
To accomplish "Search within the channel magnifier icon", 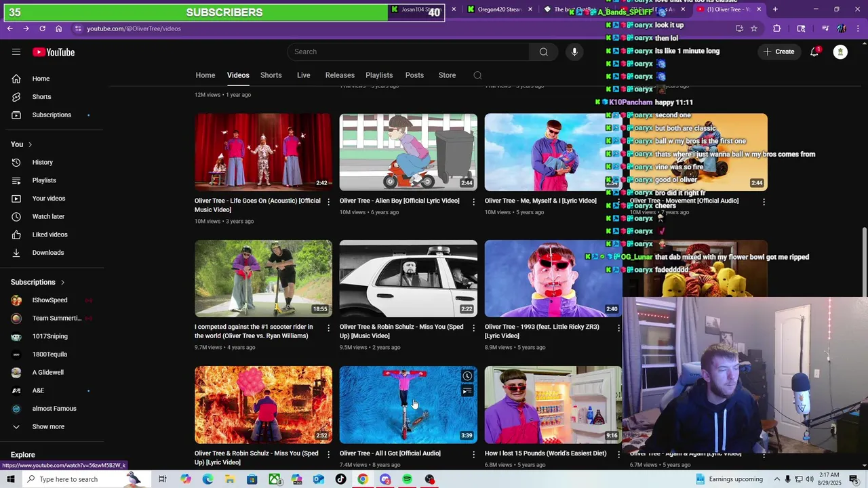I will coord(477,75).
